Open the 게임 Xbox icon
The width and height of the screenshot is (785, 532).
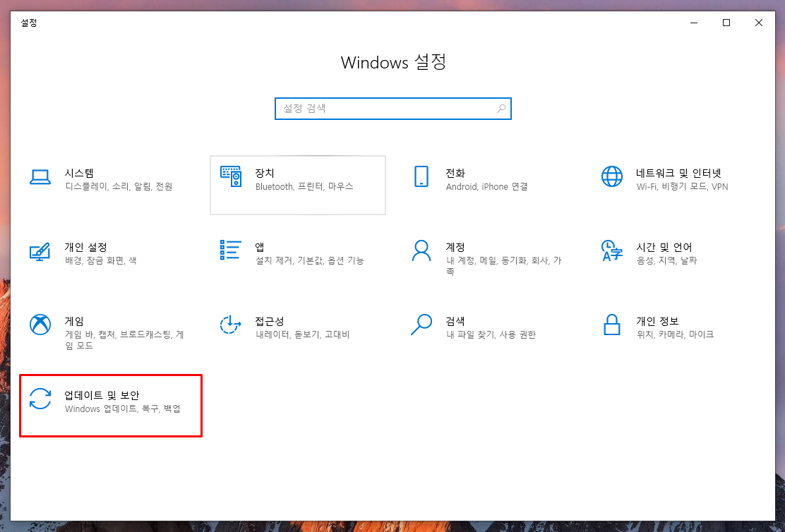[40, 325]
